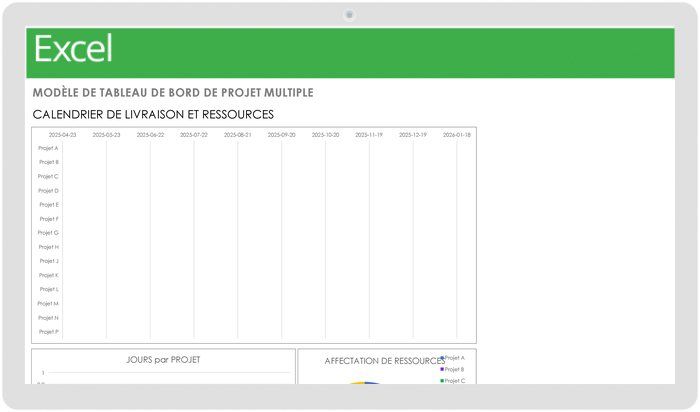Screen dimensions: 700x412
Task: Click the 2025-06-22 date axis label
Action: (x=150, y=135)
